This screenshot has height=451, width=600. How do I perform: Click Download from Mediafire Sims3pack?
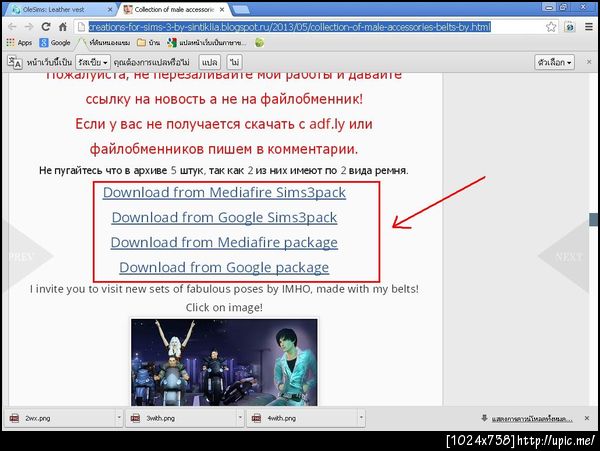[x=224, y=192]
